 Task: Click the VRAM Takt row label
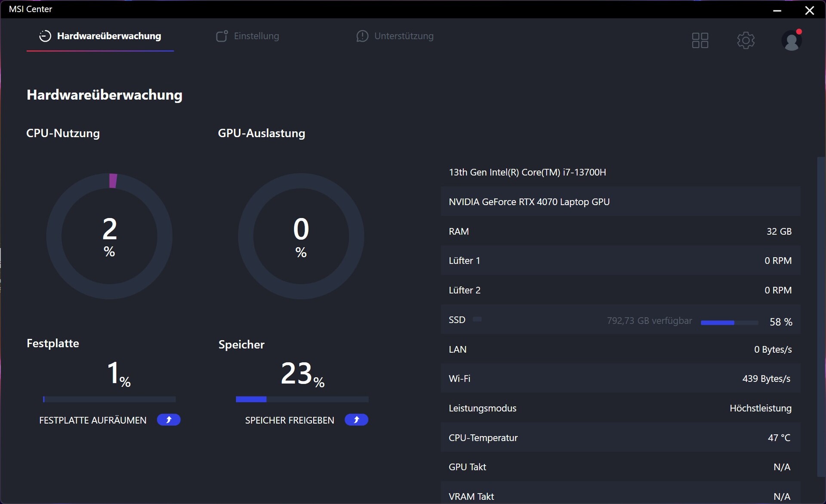pyautogui.click(x=471, y=496)
